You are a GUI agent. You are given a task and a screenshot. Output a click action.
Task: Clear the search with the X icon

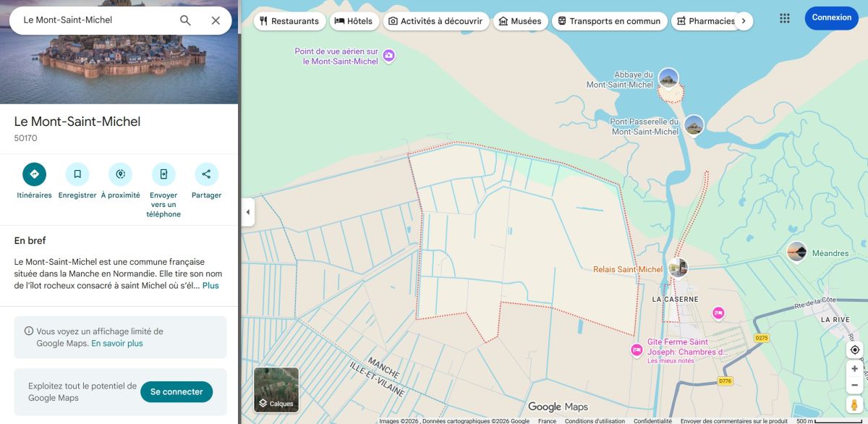coord(215,20)
